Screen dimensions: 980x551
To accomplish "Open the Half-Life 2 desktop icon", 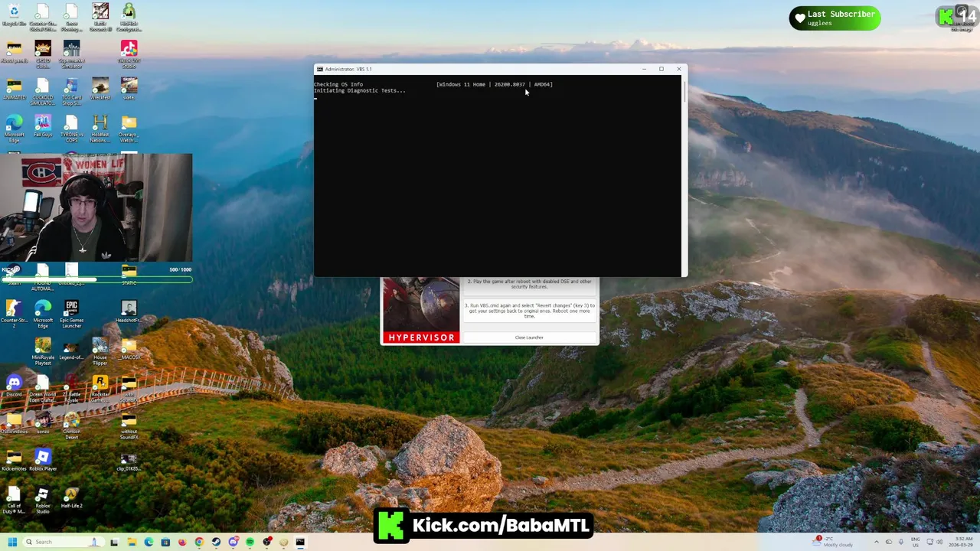I will pyautogui.click(x=71, y=497).
